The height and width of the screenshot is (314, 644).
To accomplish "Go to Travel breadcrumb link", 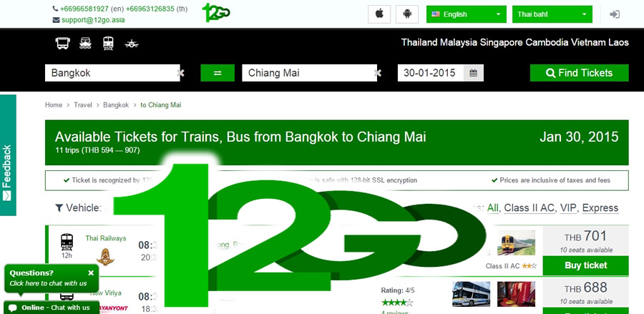I will pyautogui.click(x=83, y=105).
